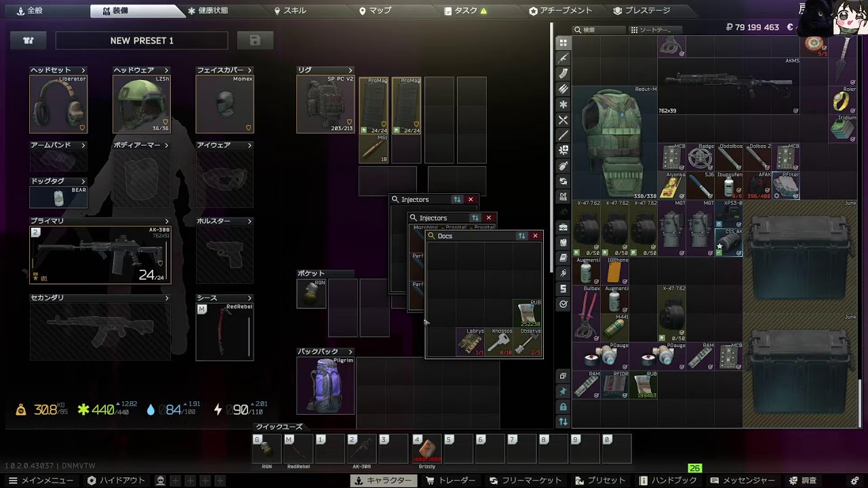This screenshot has height=488, width=868.
Task: Open フリーマーケット flea market
Action: (526, 481)
